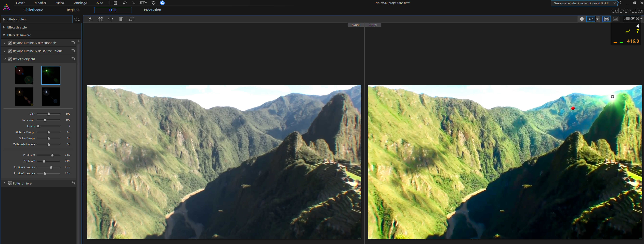644x244 pixels.
Task: Open the Affichage menu
Action: [80, 3]
